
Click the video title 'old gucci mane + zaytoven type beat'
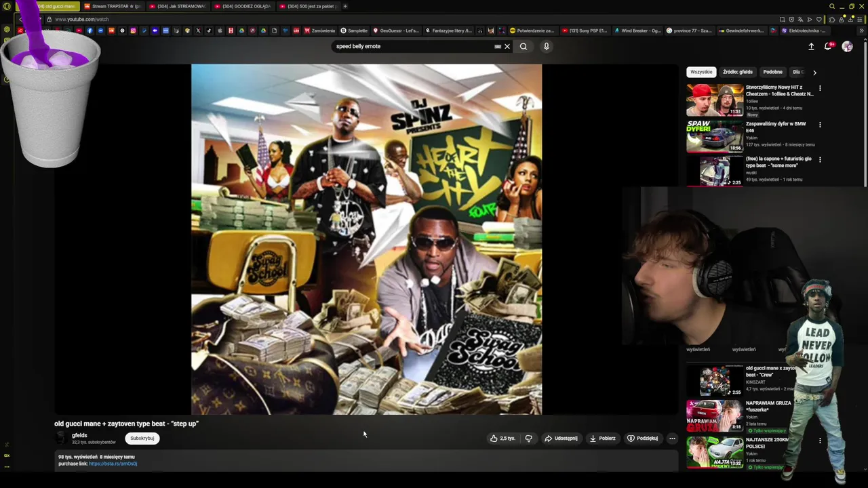pyautogui.click(x=126, y=424)
